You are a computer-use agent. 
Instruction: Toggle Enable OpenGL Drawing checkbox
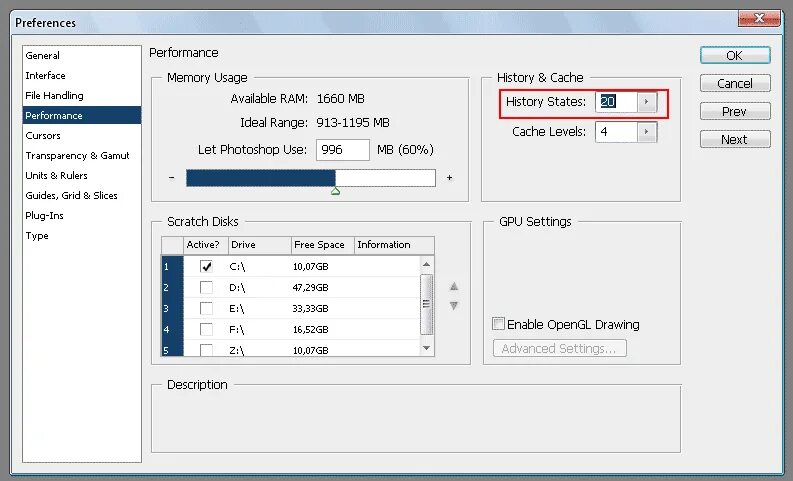pos(499,324)
